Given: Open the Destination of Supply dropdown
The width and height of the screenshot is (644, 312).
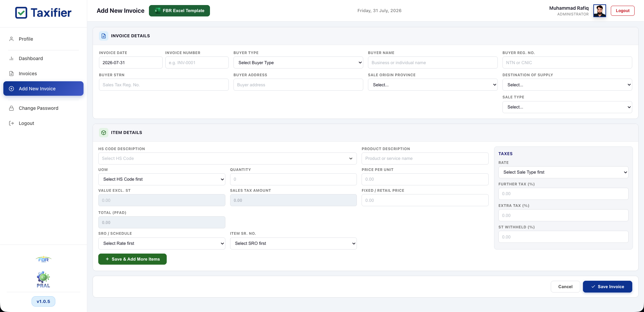Looking at the screenshot, I should tap(567, 85).
